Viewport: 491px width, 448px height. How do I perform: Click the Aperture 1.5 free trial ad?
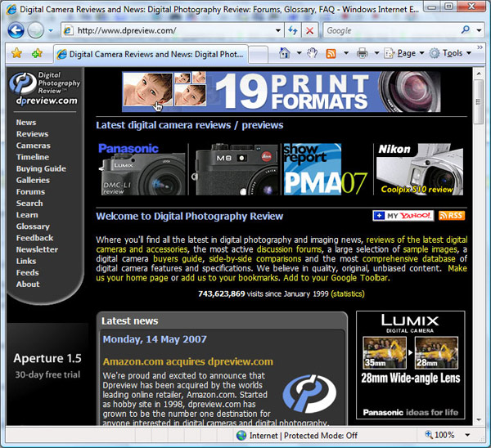tap(47, 365)
